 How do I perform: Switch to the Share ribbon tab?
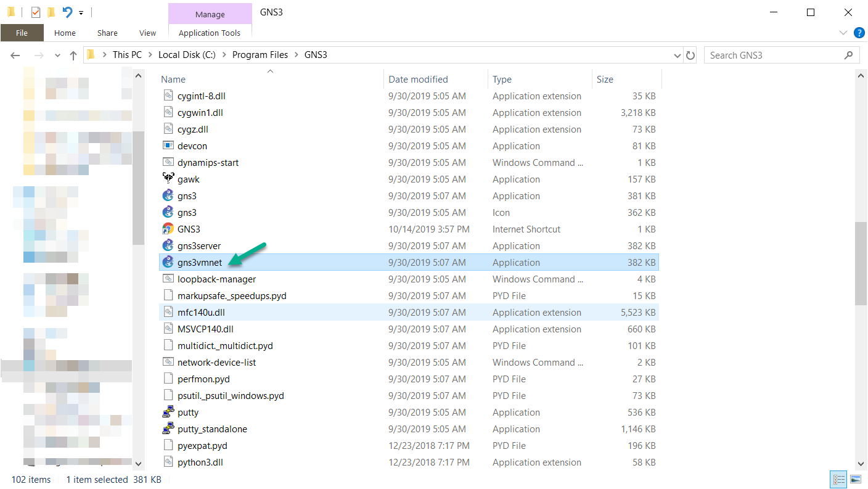tap(107, 33)
